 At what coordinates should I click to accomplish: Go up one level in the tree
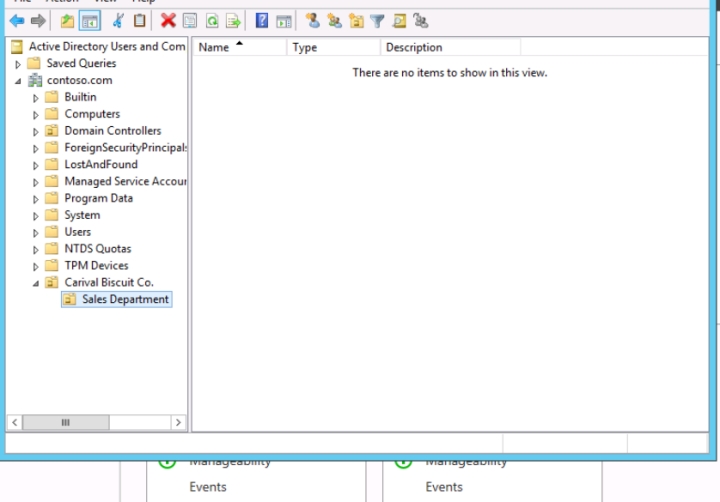pyautogui.click(x=68, y=21)
